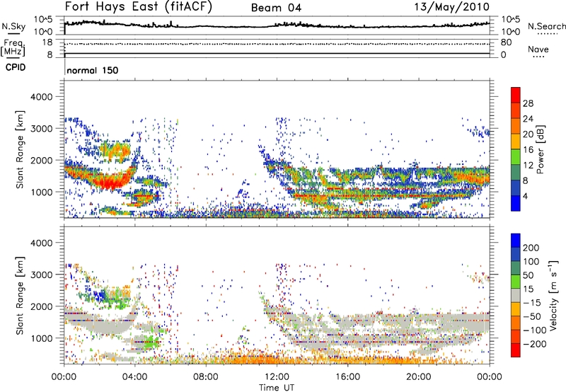Click the 'N.Search' legend label
The width and height of the screenshot is (566, 392).
547,26
